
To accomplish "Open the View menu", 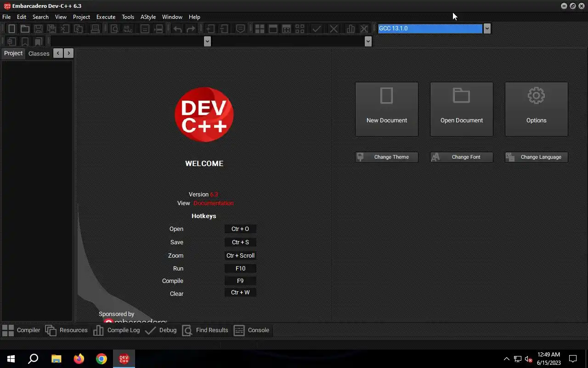I will click(61, 17).
